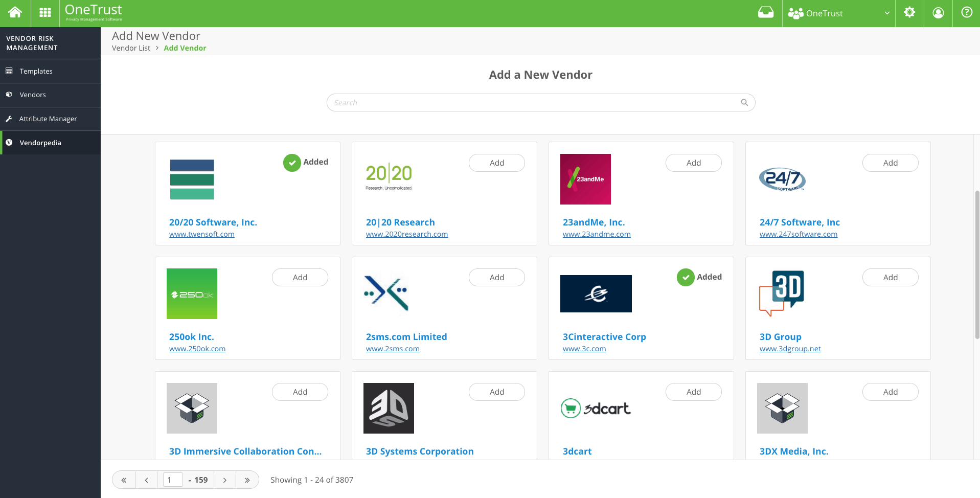Open the inbox tray icon
The image size is (980, 498).
click(765, 13)
